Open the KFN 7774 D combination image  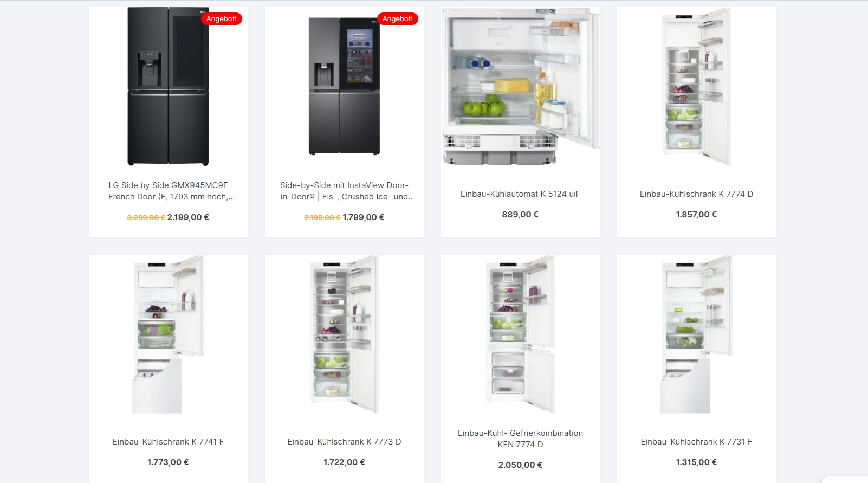(520, 334)
